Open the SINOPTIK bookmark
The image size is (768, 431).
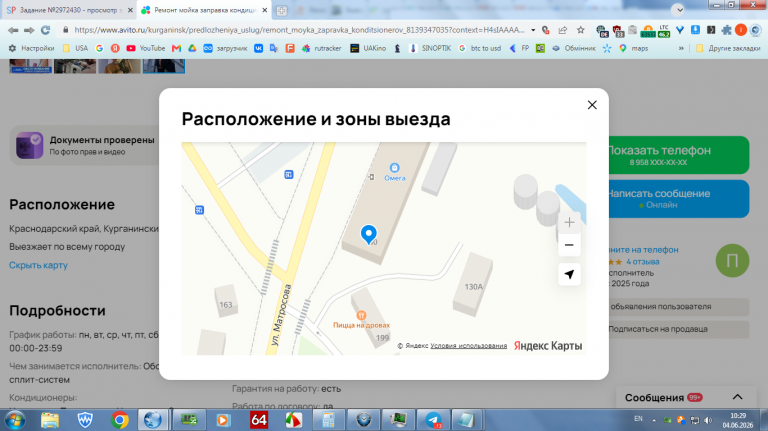430,48
